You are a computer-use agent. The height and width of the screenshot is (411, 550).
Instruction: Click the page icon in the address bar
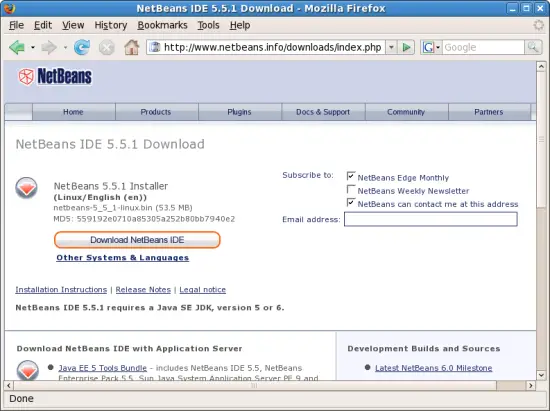click(x=155, y=47)
